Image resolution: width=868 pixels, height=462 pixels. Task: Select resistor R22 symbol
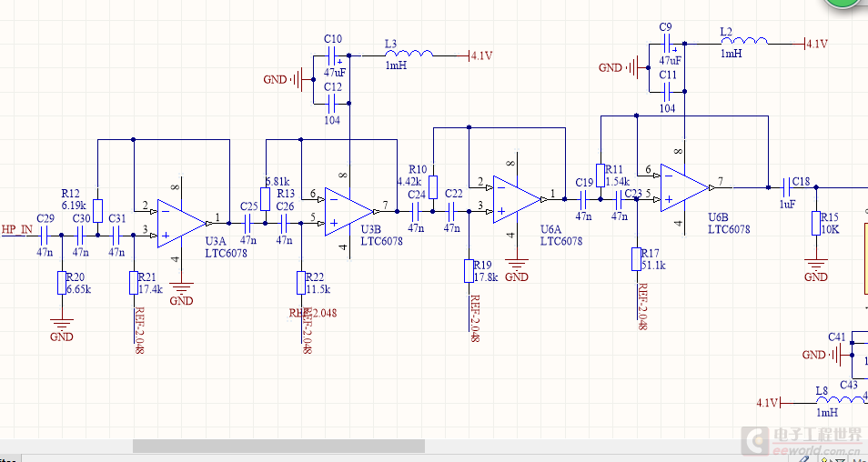(x=302, y=283)
